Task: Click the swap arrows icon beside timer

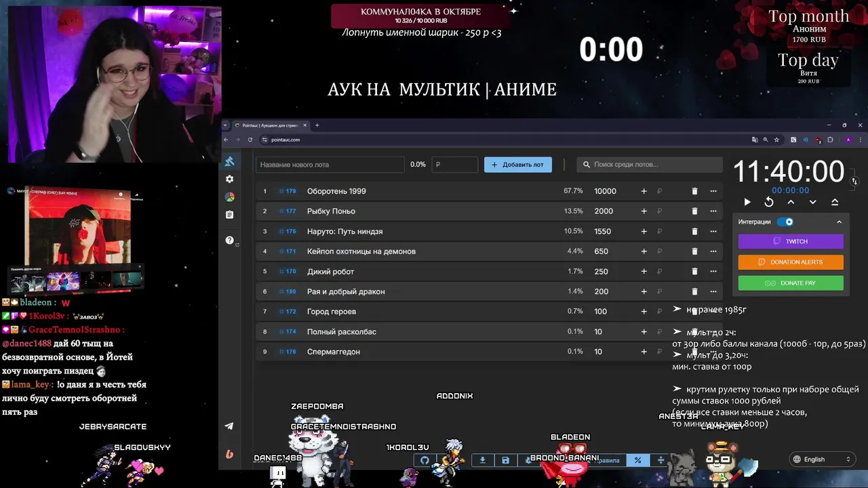Action: pyautogui.click(x=854, y=181)
